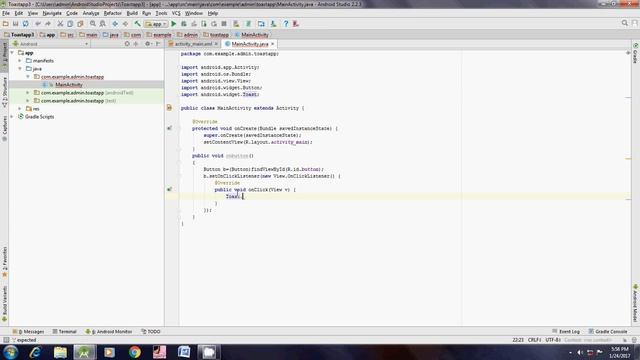Expand the manifests folder arrow
This screenshot has width=640, height=360.
[20, 61]
